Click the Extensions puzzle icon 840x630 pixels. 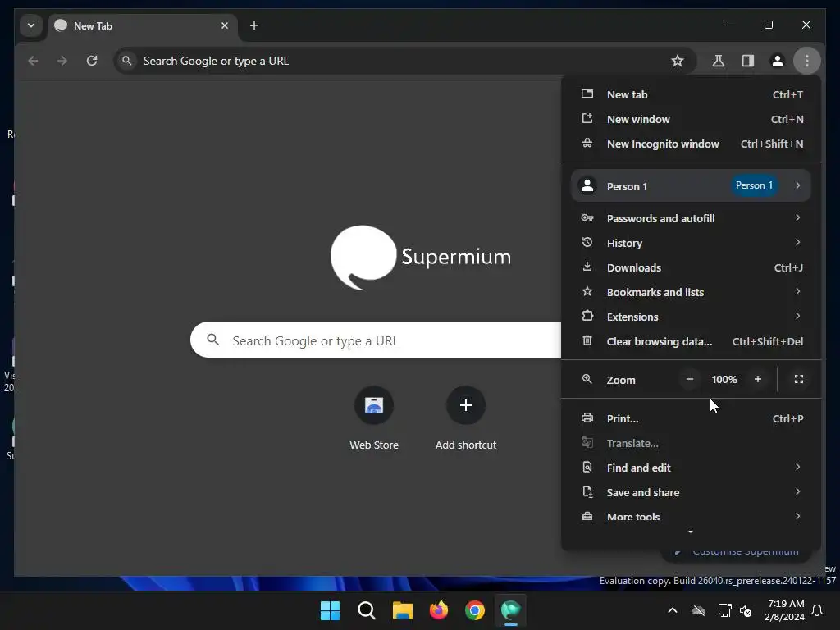tap(587, 316)
